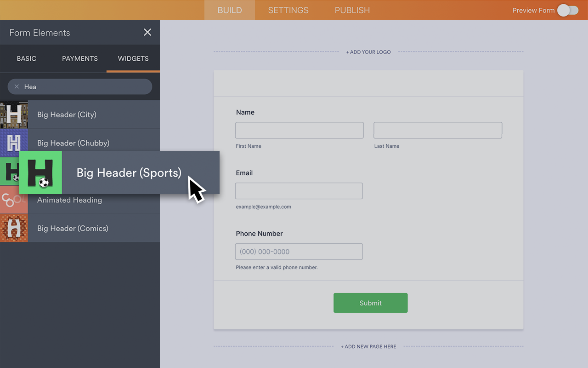Select the Big Header (Comics) widget icon
The width and height of the screenshot is (588, 368).
14,228
